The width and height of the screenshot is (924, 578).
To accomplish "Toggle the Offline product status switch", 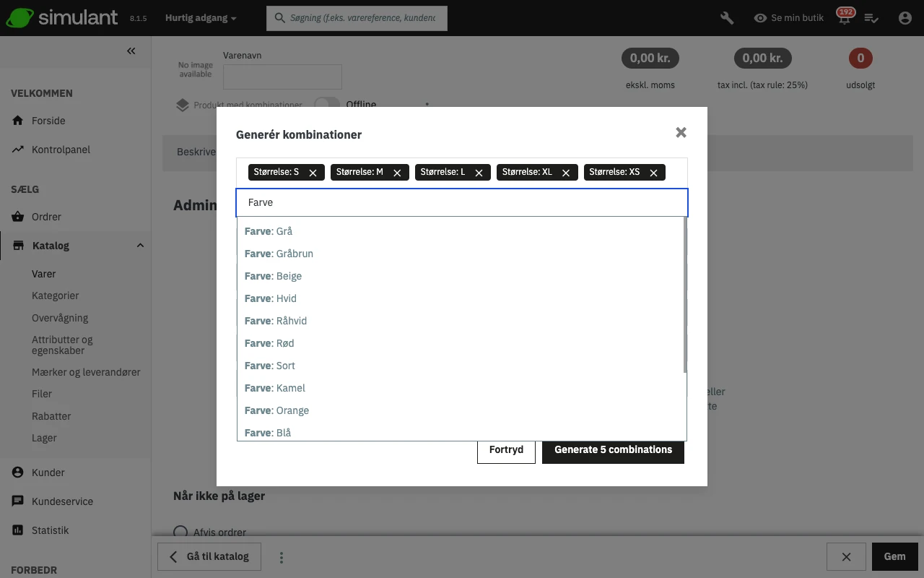I will point(327,104).
